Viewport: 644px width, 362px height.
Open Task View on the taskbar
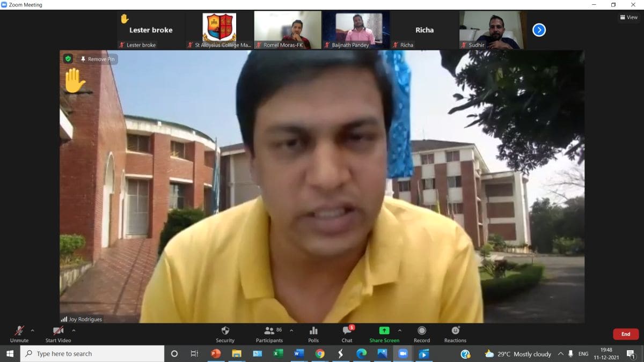(195, 353)
